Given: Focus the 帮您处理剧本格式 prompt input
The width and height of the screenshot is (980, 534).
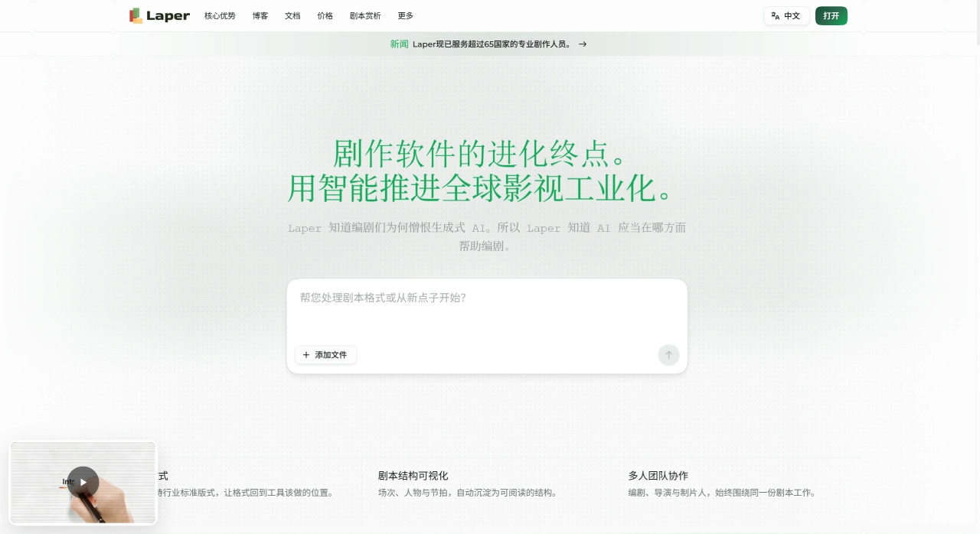Looking at the screenshot, I should pyautogui.click(x=487, y=309).
